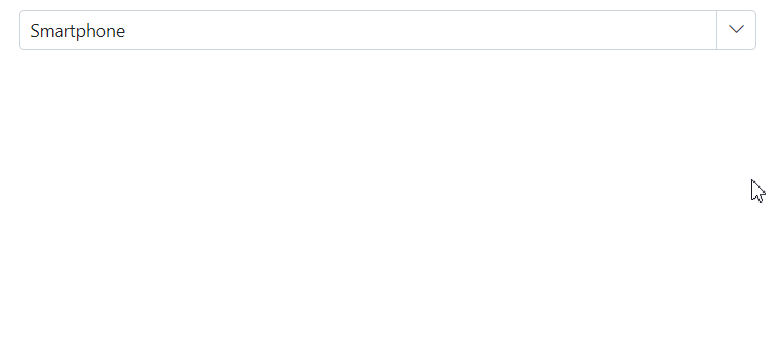Open the list using the V-shaped icon
Viewport: 777px width, 360px height.
736,30
